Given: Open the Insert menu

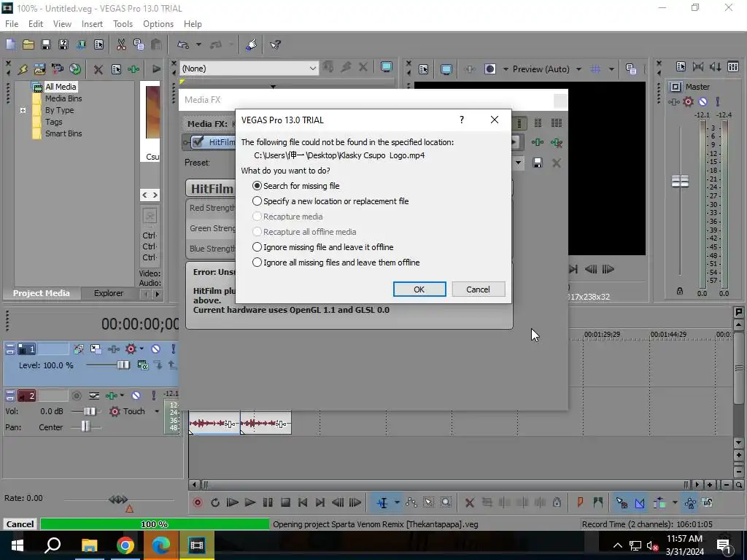Looking at the screenshot, I should [92, 24].
